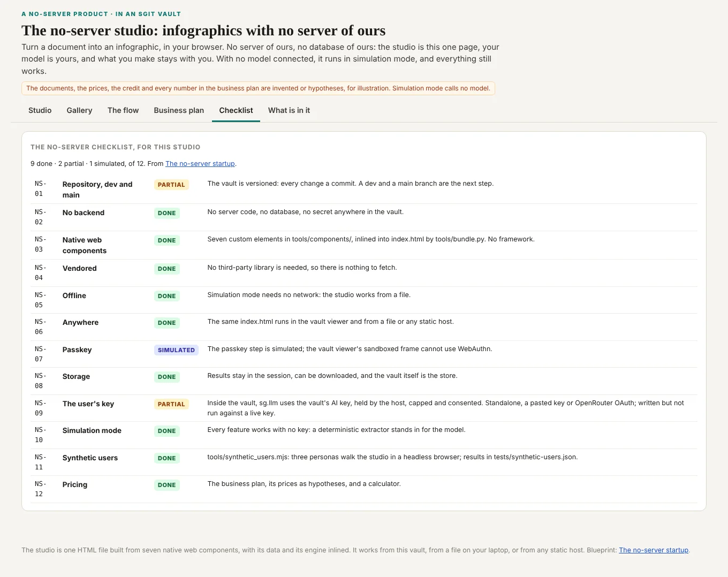
Task: Click the DONE badge for No backend
Action: click(x=167, y=213)
